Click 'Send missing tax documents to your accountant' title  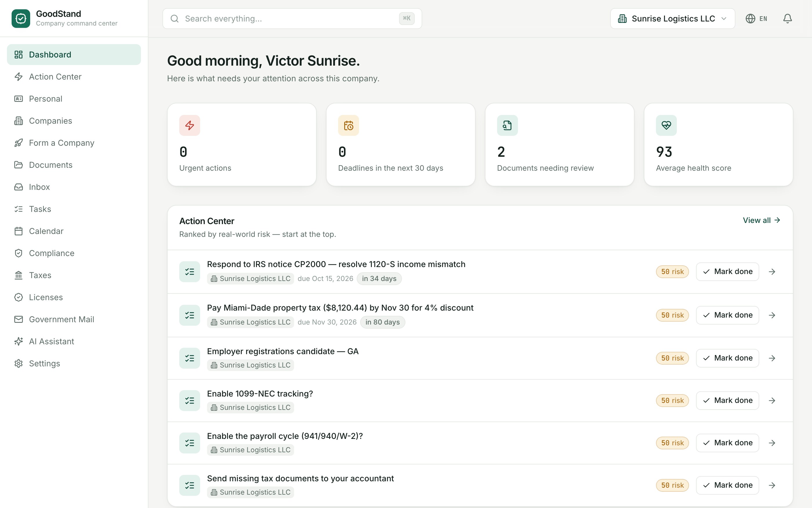click(300, 478)
